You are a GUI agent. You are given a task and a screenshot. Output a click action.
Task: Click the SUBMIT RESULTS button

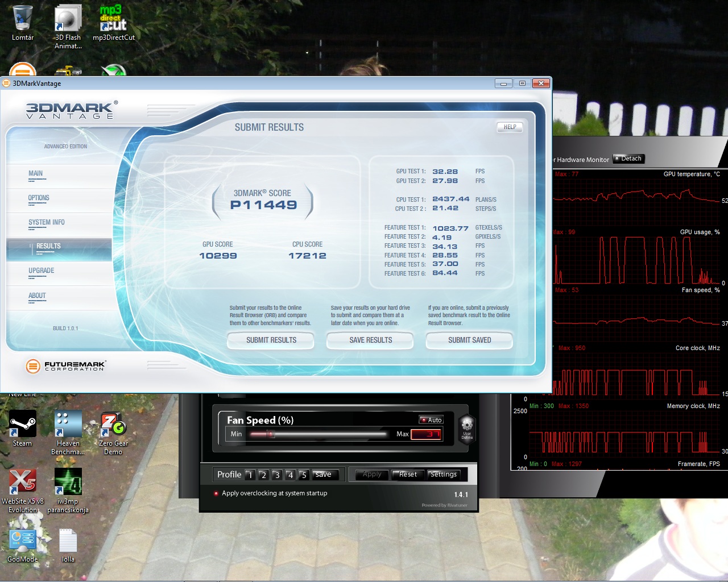(x=271, y=340)
